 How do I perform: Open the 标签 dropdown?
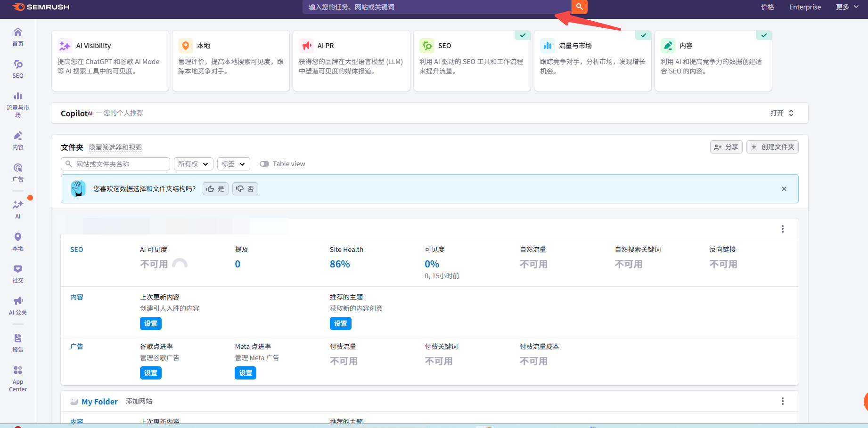[233, 163]
